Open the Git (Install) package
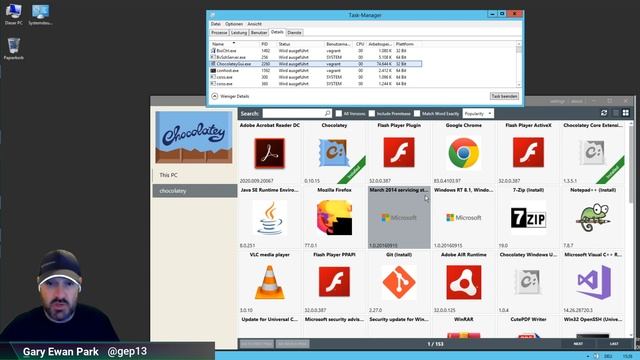The image size is (640, 360). [x=399, y=282]
